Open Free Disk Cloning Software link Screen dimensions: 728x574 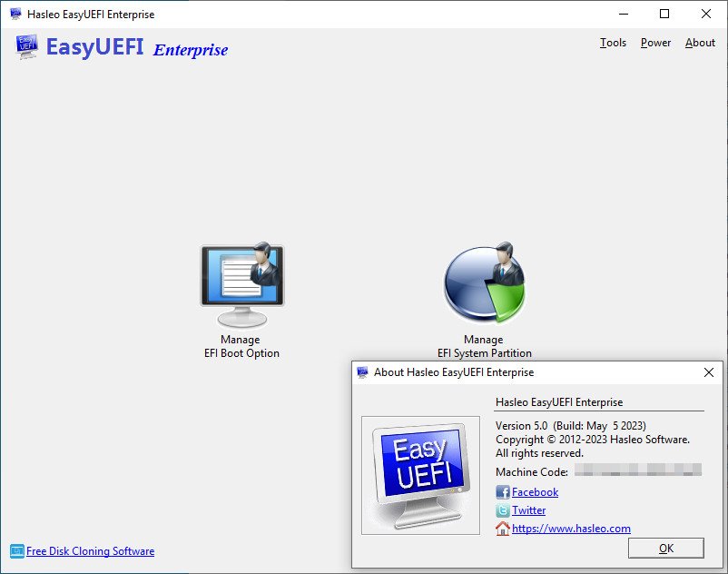click(x=90, y=551)
